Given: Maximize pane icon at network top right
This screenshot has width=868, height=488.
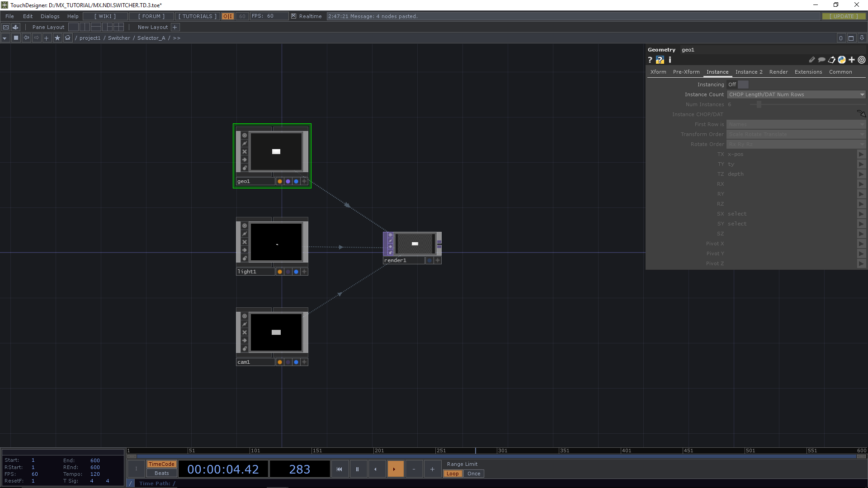Looking at the screenshot, I should pos(851,38).
